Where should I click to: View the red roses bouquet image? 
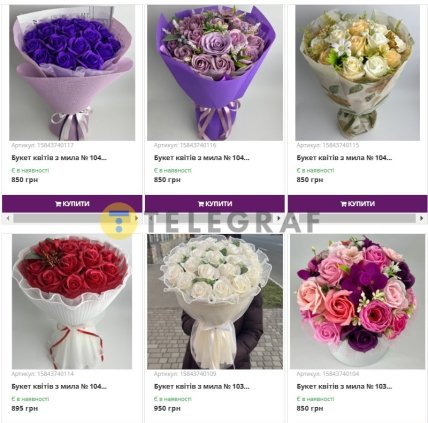(72, 301)
